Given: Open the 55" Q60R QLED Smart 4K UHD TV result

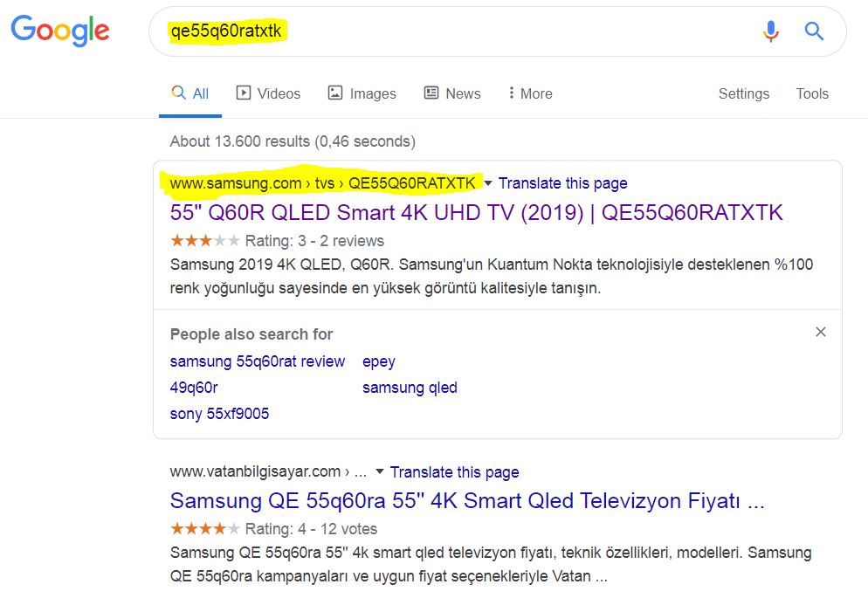Looking at the screenshot, I should (x=476, y=212).
